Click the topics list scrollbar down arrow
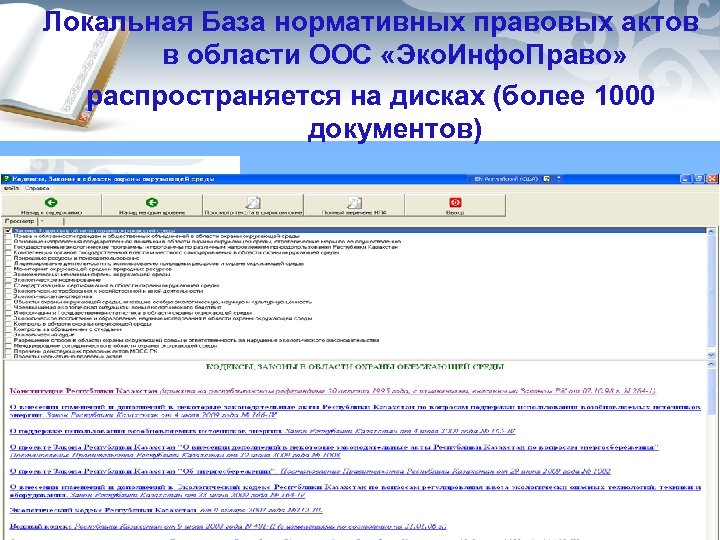 (x=711, y=355)
